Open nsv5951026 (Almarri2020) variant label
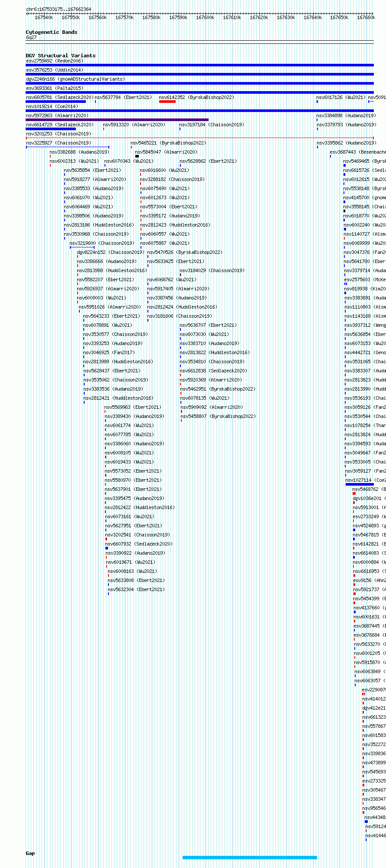386x868 pixels. click(x=110, y=307)
